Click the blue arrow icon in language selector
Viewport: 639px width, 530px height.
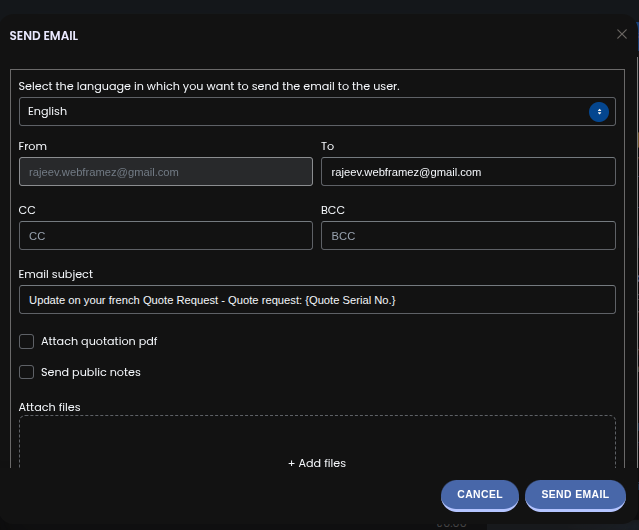(599, 112)
